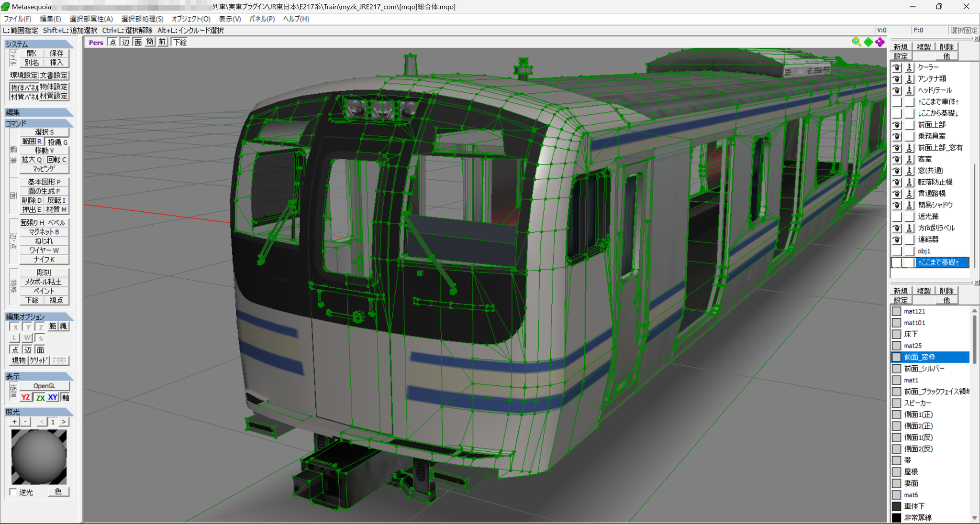Select the XY view axis button
This screenshot has height=524, width=980.
[53, 397]
